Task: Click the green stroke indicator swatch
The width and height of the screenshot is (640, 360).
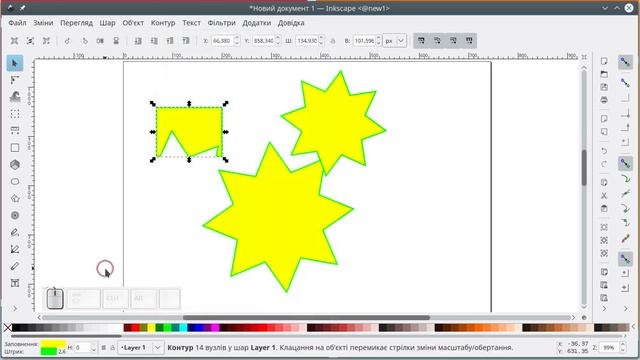Action: [x=49, y=351]
